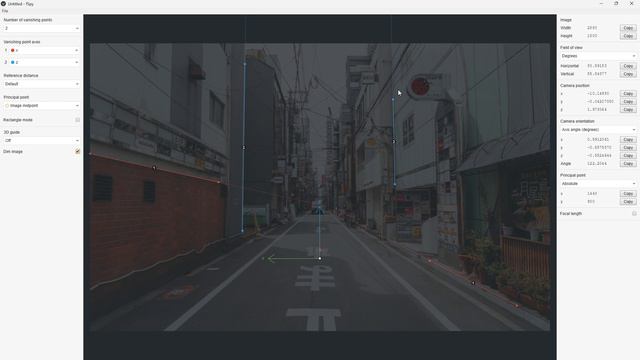Open the Camera orientation format dropdown
This screenshot has height=360, width=640.
[x=598, y=129]
